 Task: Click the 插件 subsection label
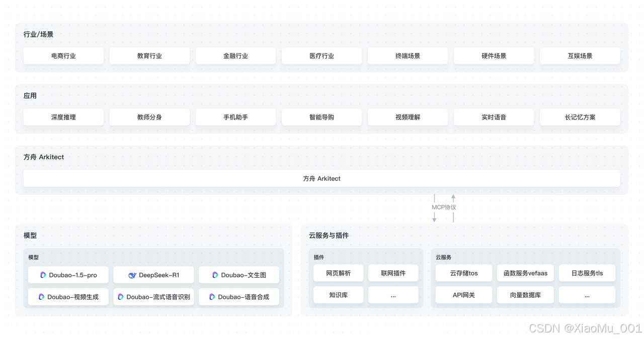[x=319, y=257]
